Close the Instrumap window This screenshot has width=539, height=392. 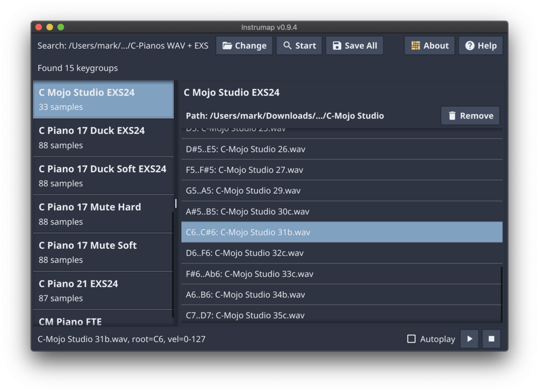(x=39, y=27)
